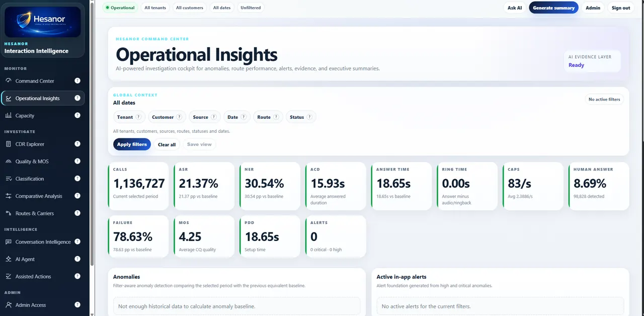Screen dimensions: 644x316
Task: Click the Quality & MOS signal icon
Action: point(9,162)
